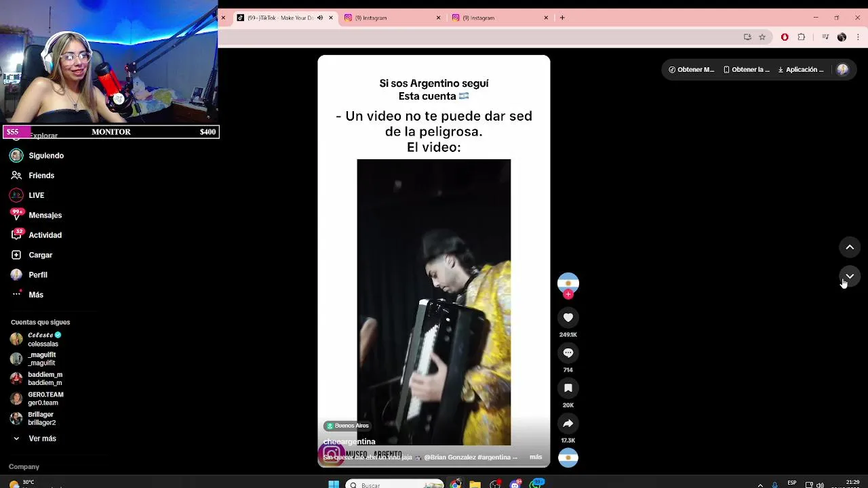Open the cheeargentina username link
The height and width of the screenshot is (488, 868).
coord(349,441)
